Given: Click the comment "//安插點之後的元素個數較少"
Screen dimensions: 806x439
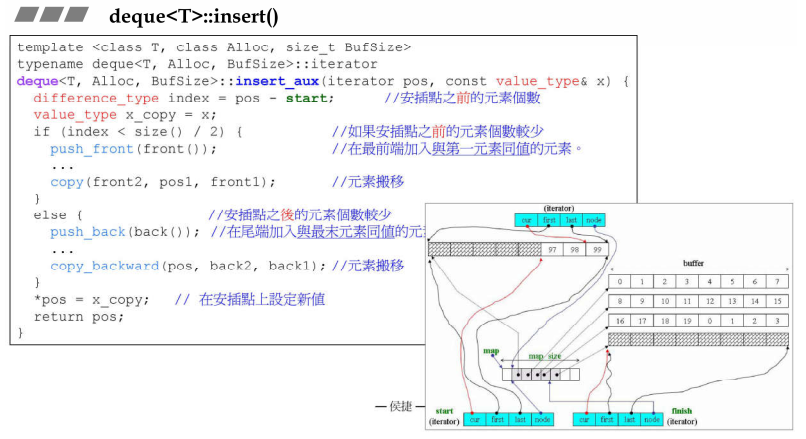Looking at the screenshot, I should [x=300, y=214].
